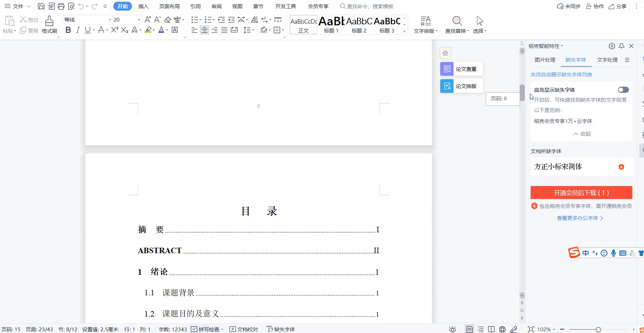Screen dimensions: 644x333
Task: Apply superscript formatting
Action: 115,30
